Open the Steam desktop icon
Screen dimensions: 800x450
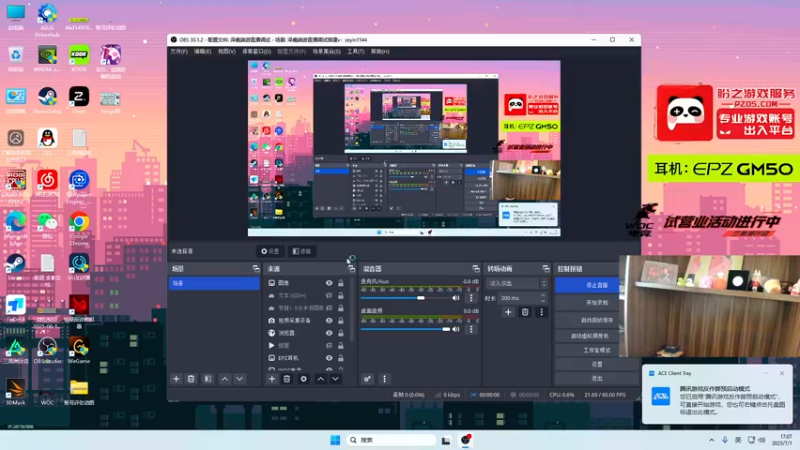[x=15, y=266]
